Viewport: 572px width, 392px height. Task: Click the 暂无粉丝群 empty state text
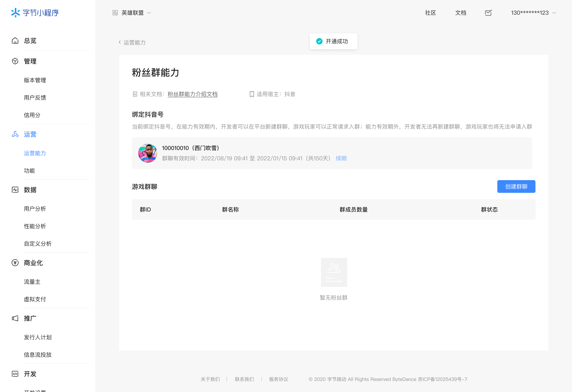[334, 298]
